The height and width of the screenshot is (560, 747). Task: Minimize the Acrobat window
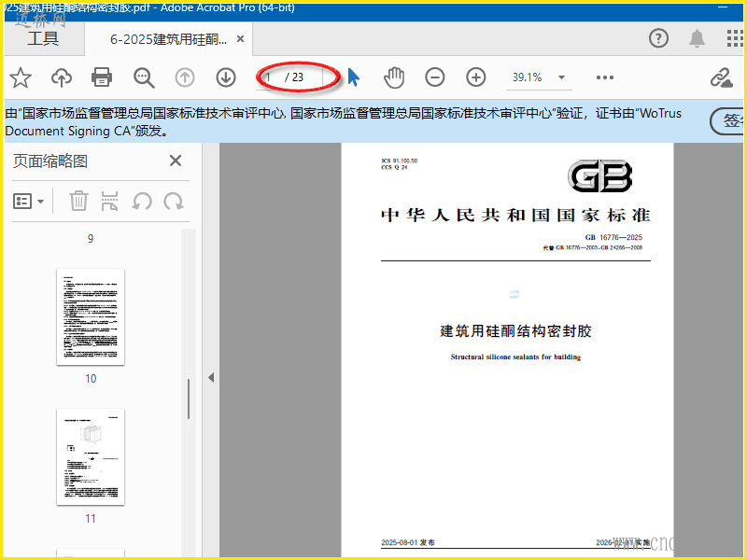pos(723,7)
